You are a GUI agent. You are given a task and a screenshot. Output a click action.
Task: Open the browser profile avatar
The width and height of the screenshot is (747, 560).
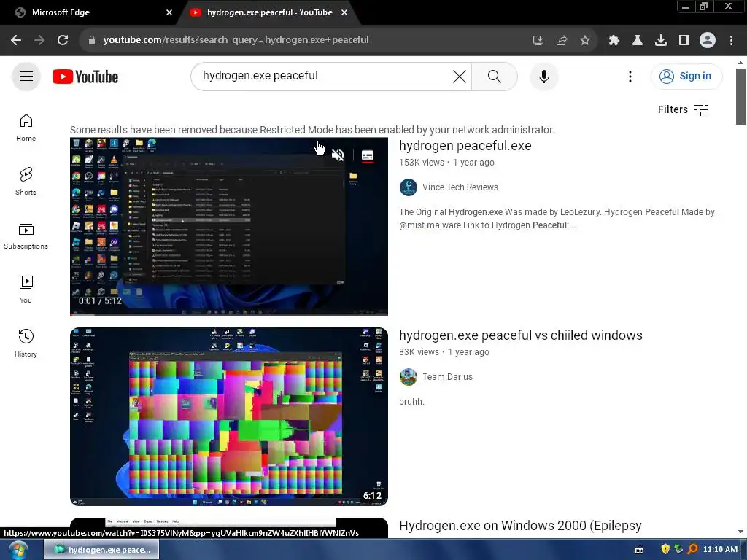(708, 41)
